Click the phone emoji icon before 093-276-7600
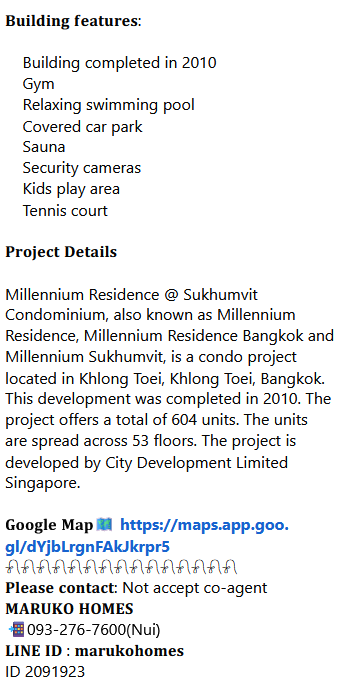362x686 pixels. coord(16,630)
